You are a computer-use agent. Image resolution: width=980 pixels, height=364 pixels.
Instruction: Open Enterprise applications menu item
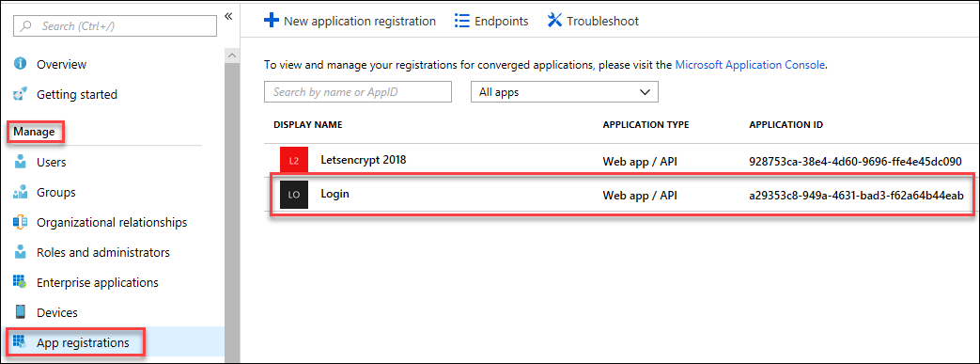pyautogui.click(x=98, y=283)
